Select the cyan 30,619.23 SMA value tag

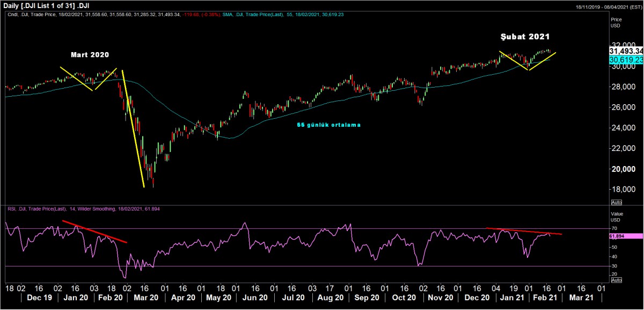[626, 59]
